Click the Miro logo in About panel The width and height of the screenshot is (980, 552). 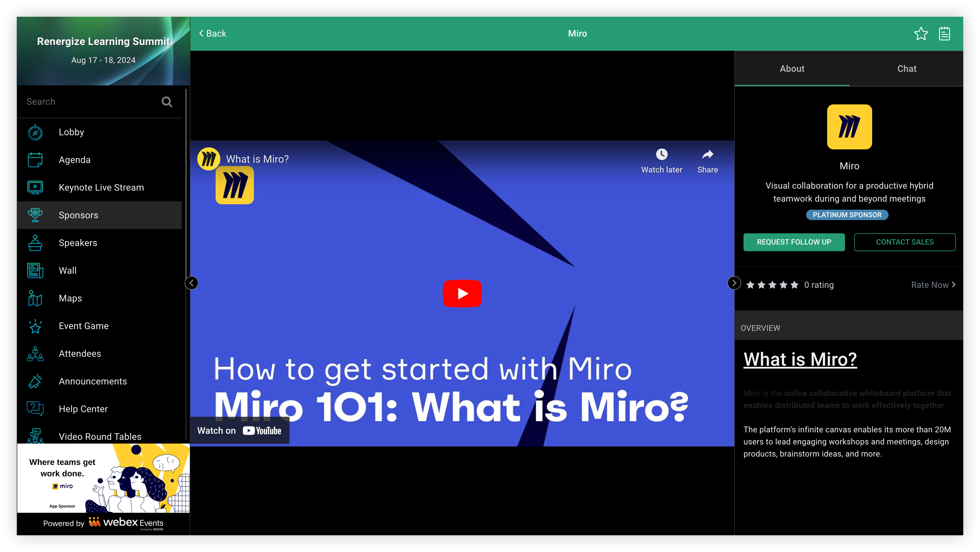coord(849,127)
